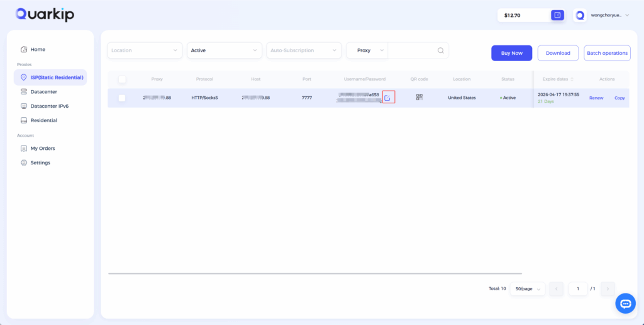Open the Auto-Subscription dropdown
The width and height of the screenshot is (644, 325).
click(x=304, y=50)
